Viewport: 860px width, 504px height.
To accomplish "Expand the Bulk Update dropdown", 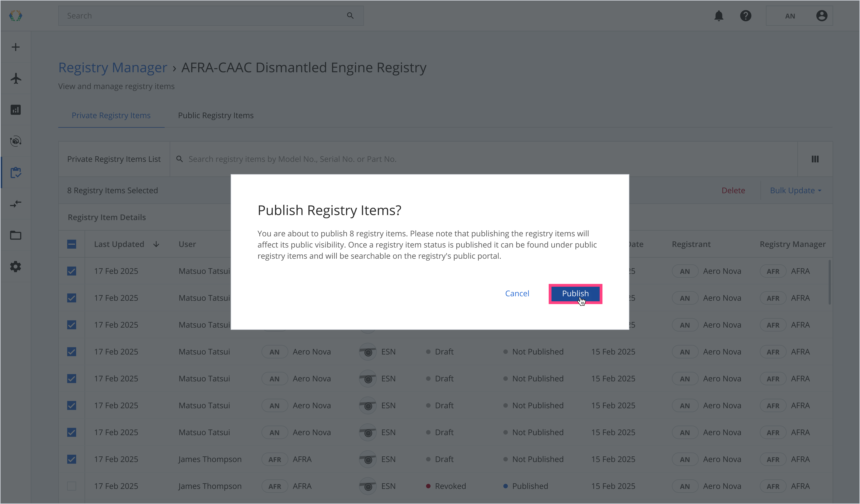I will pyautogui.click(x=795, y=190).
